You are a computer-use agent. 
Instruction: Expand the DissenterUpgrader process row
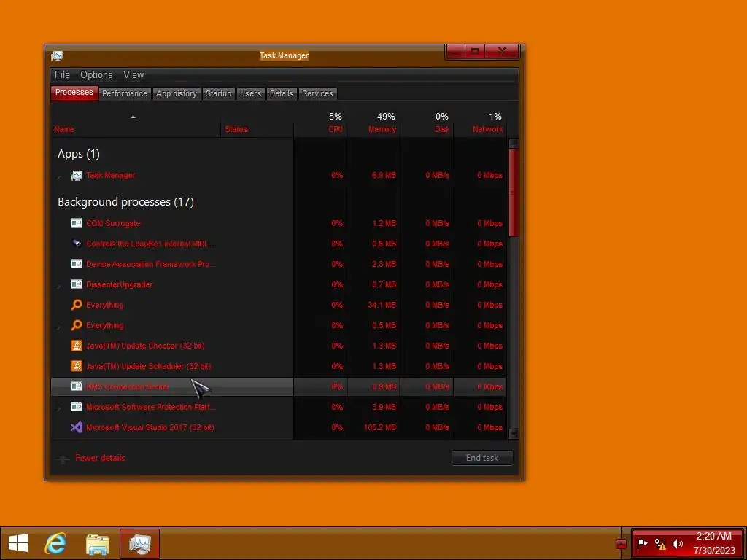click(60, 285)
